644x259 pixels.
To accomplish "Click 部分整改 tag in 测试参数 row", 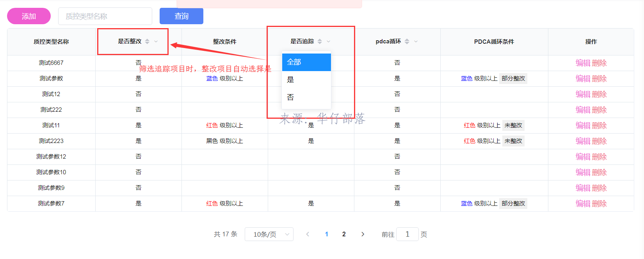I will (513, 79).
